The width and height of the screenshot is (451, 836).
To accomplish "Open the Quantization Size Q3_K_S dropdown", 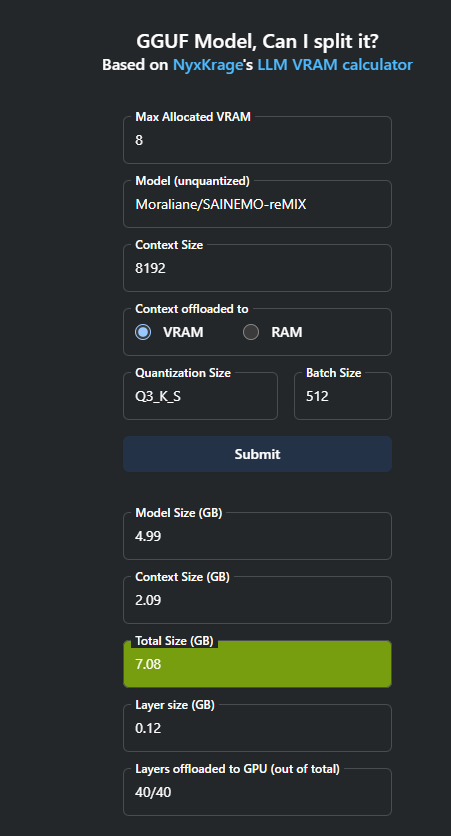I will [x=200, y=396].
